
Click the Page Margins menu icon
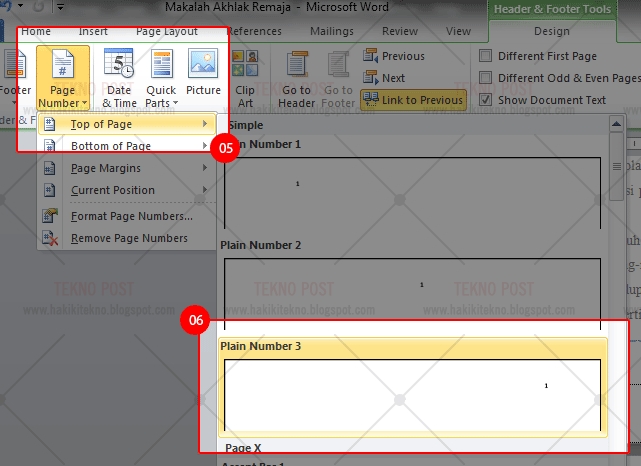point(49,168)
